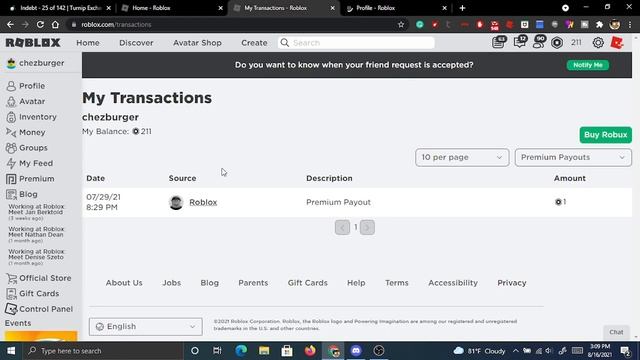Viewport: 640px width, 360px height.
Task: Click the Windows taskbar search box
Action: pos(104,351)
